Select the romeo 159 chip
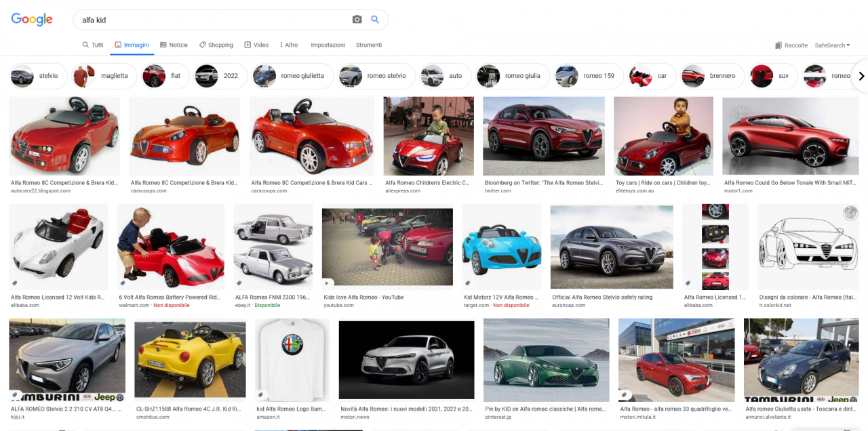The height and width of the screenshot is (431, 868). tap(589, 76)
